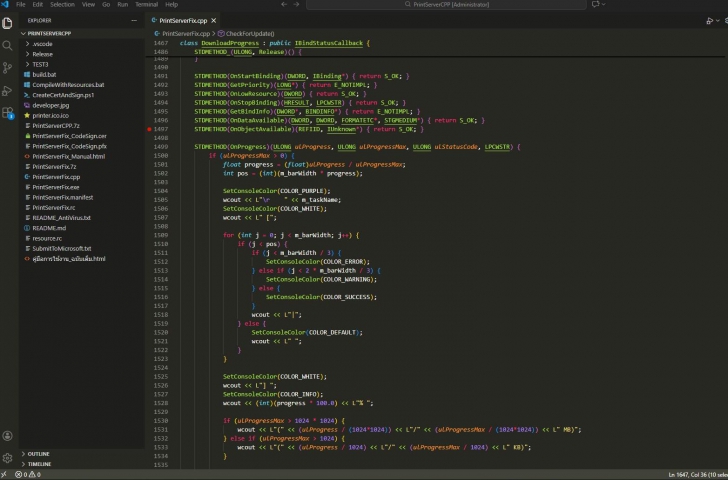Toggle the breakpoint on line 1497
This screenshot has width=728, height=480.
tap(150, 129)
